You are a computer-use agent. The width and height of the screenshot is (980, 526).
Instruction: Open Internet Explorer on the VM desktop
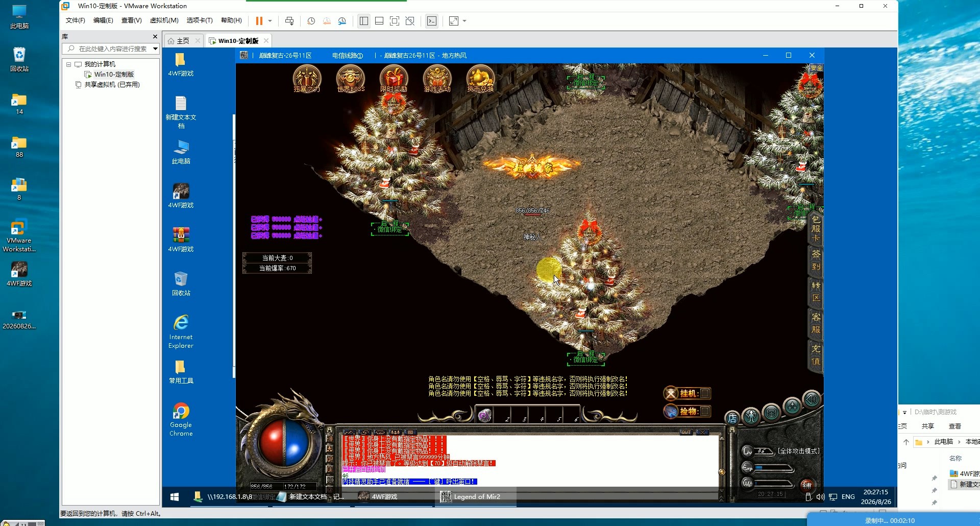pos(181,331)
